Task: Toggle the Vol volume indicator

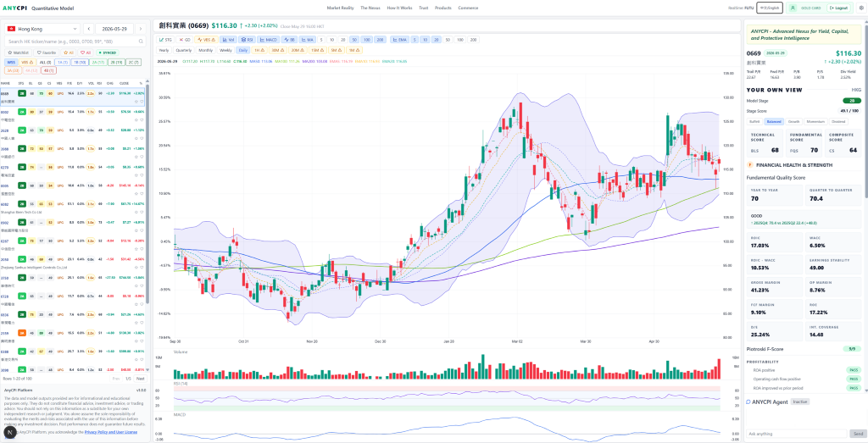Action: (228, 40)
